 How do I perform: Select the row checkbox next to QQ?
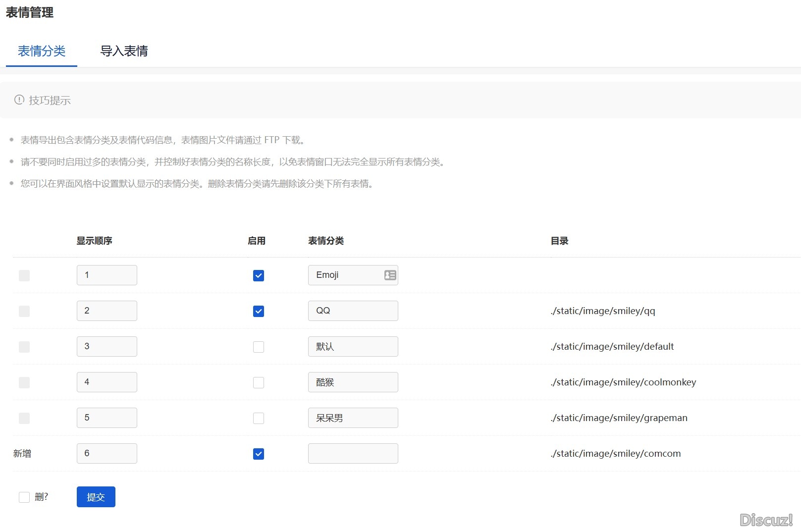24,311
